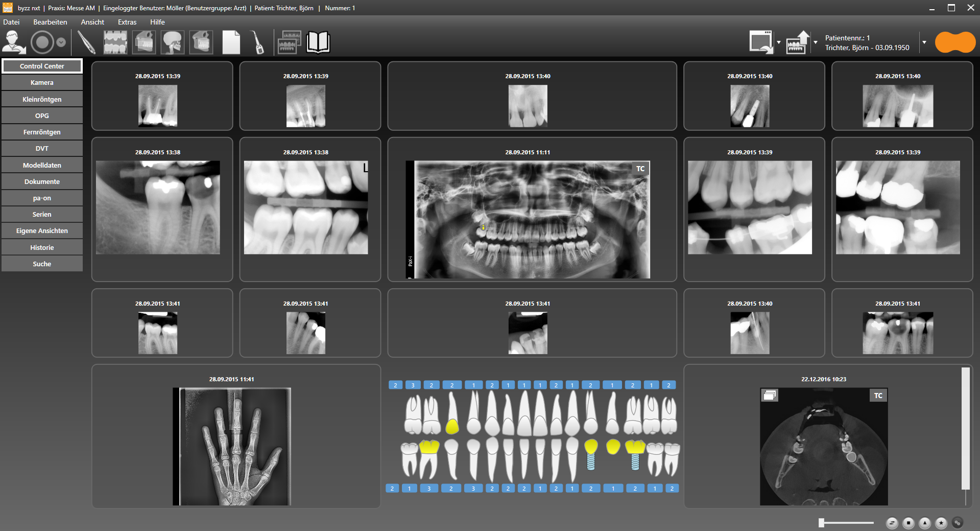Viewport: 980px width, 531px height.
Task: Go to the Kleinröntgen section
Action: click(42, 99)
